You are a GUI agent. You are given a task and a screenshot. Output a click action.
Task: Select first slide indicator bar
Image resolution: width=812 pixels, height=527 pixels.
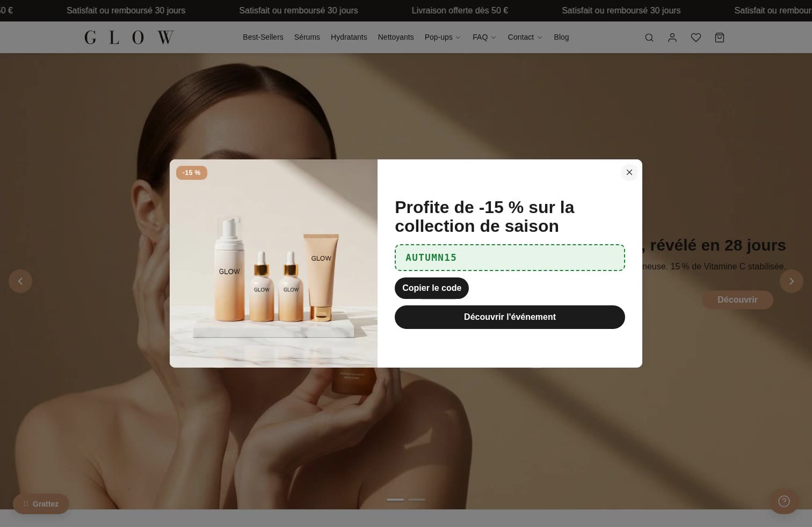tap(395, 500)
